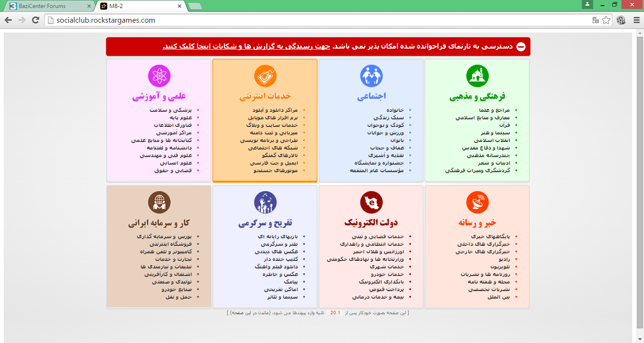Bookmark this page with the star icon
Image resolution: width=644 pixels, height=343 pixels.
(x=606, y=20)
